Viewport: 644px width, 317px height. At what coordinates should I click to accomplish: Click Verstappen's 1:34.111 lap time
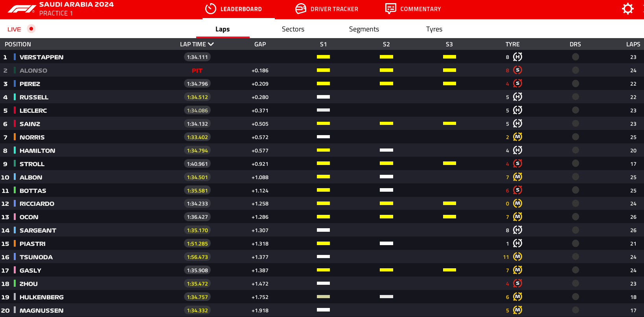pos(197,57)
